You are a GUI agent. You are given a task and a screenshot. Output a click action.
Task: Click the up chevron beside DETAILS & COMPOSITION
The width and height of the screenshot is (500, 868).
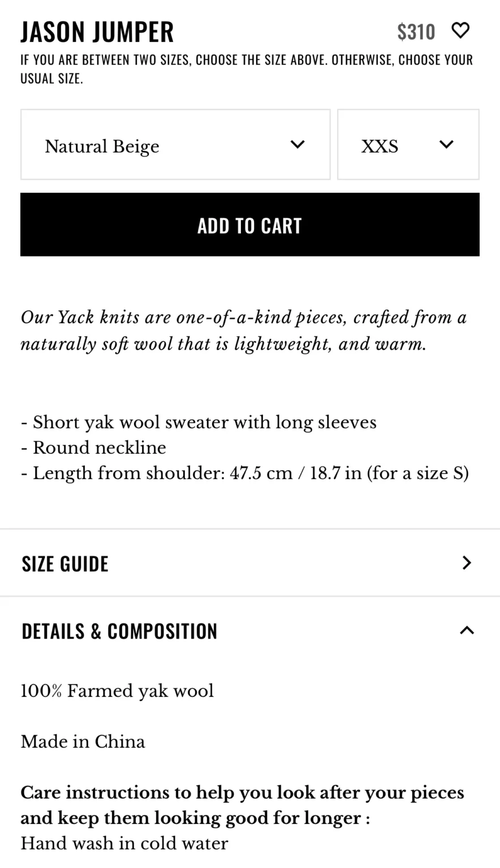[467, 630]
